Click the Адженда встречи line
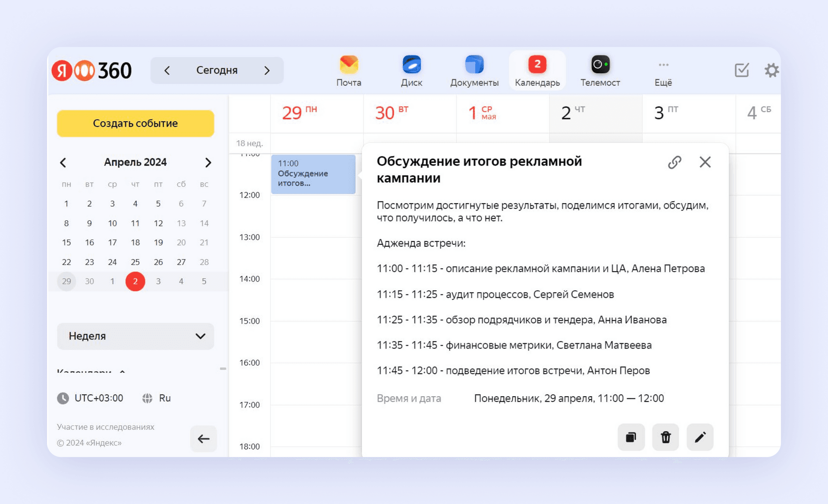This screenshot has height=504, width=828. click(x=421, y=243)
